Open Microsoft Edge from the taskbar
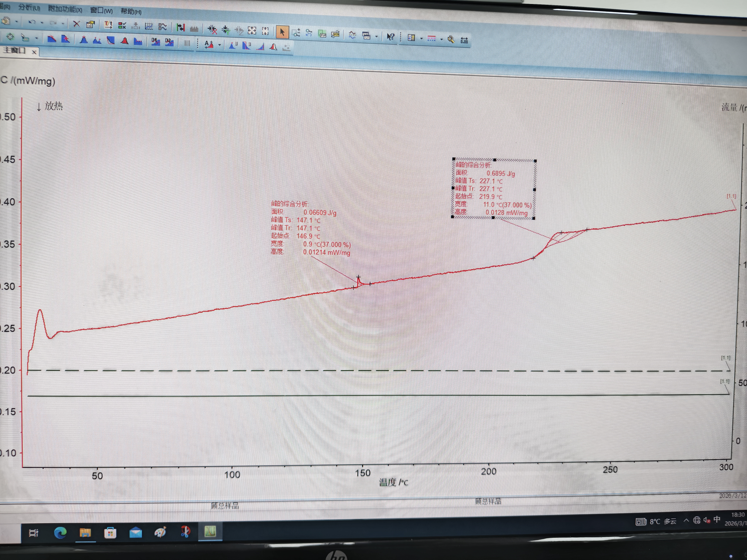 (60, 533)
